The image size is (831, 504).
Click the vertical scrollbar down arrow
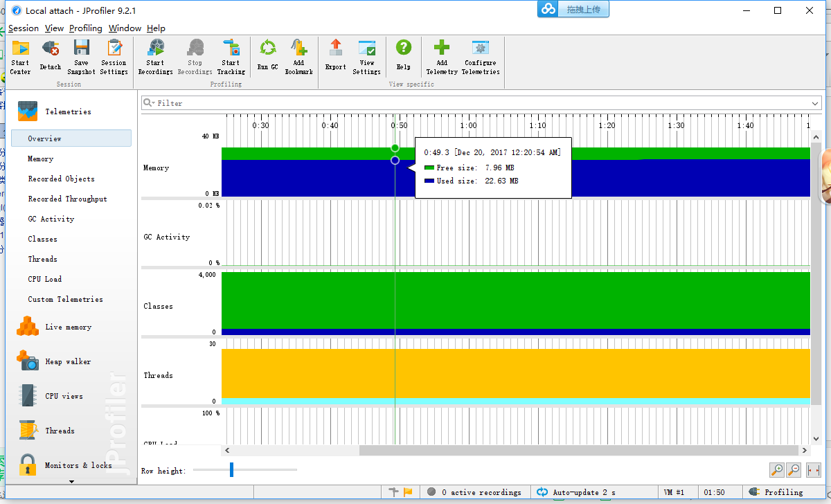pos(816,439)
